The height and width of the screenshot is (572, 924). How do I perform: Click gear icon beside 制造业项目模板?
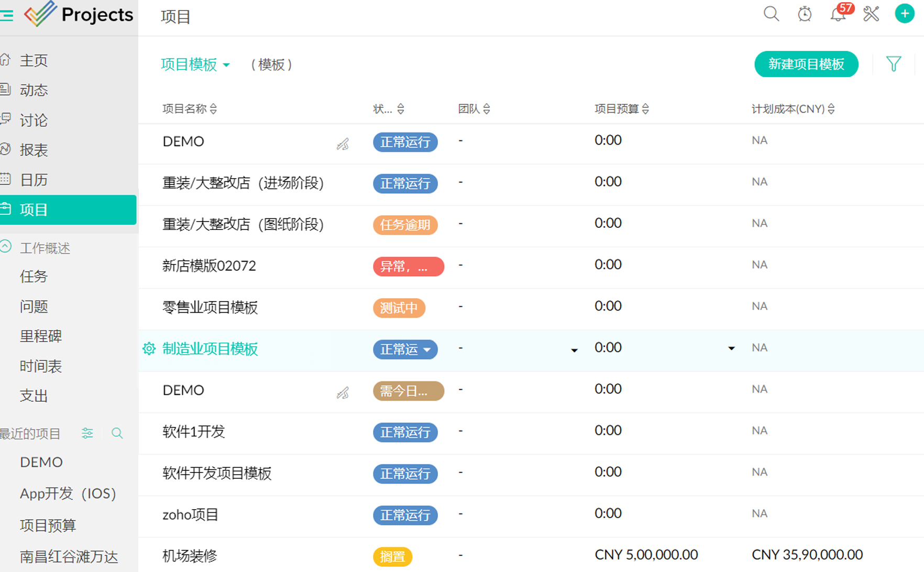149,349
